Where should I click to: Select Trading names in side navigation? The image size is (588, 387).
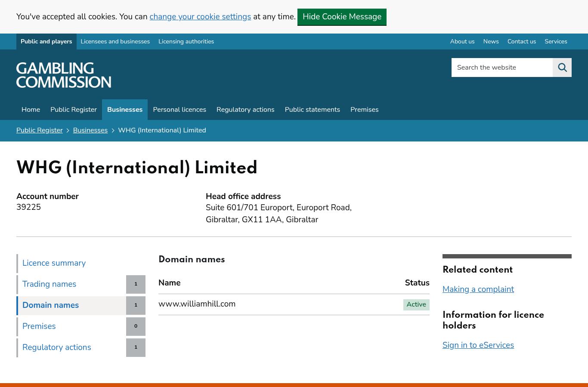(49, 284)
